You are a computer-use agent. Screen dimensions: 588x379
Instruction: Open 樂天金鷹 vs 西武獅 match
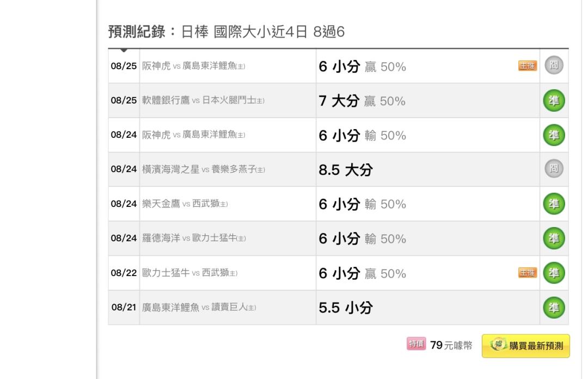(x=185, y=204)
